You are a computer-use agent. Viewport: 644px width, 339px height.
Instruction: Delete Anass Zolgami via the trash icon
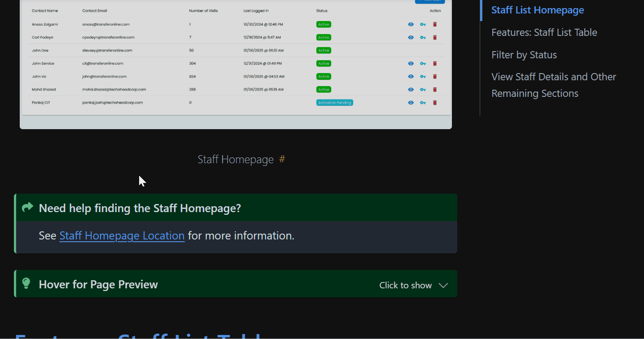434,24
